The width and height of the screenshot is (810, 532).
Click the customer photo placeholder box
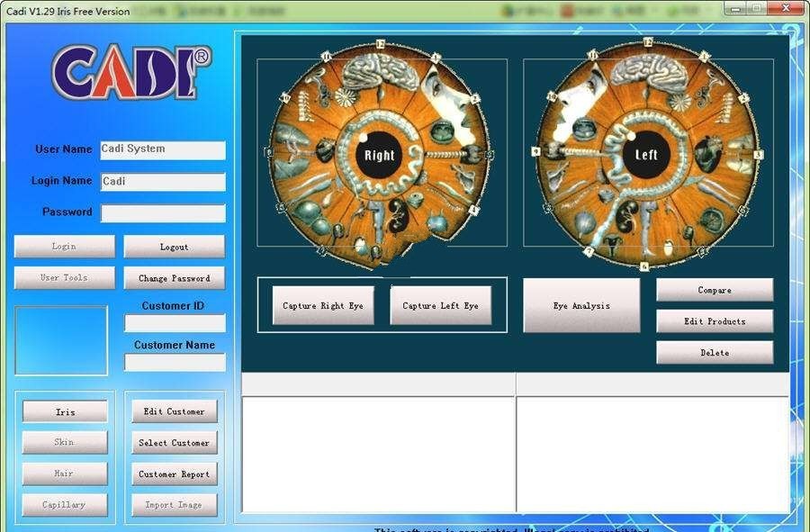[61, 340]
